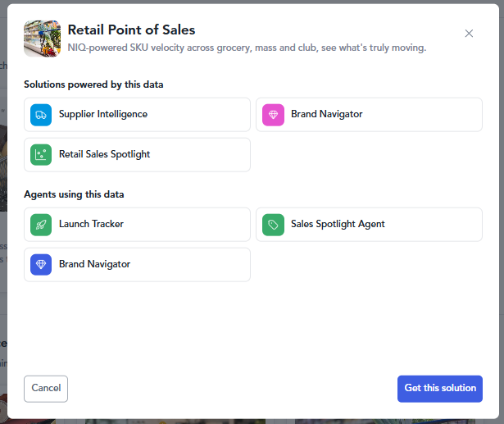Screen dimensions: 504x424
Task: Click the Retail Point of Sales title
Action: 131,30
